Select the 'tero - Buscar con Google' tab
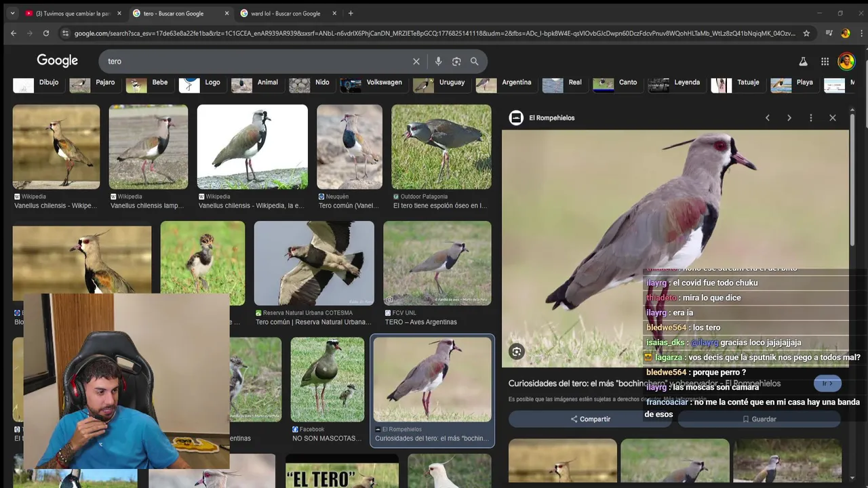 pos(181,14)
